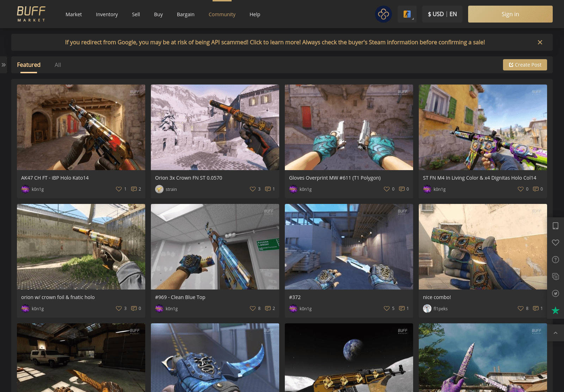This screenshot has height=392, width=564.
Task: Open comments on the #372 post
Action: (x=402, y=309)
